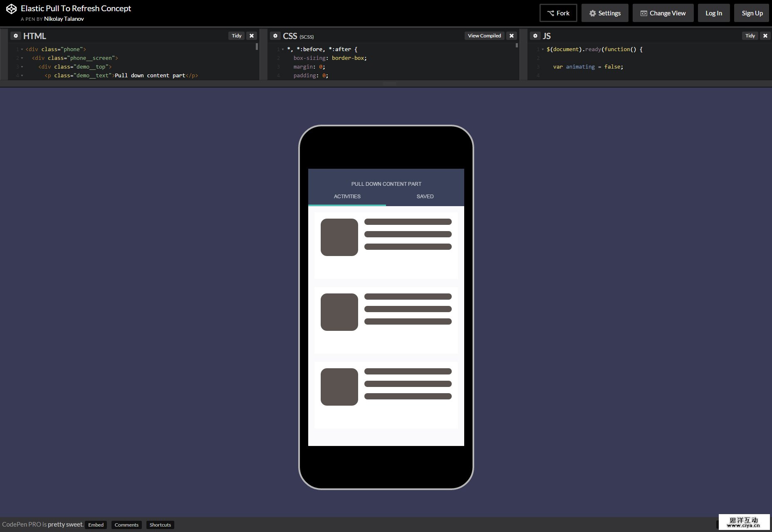Click the Change View icon
This screenshot has height=532, width=772.
[644, 13]
